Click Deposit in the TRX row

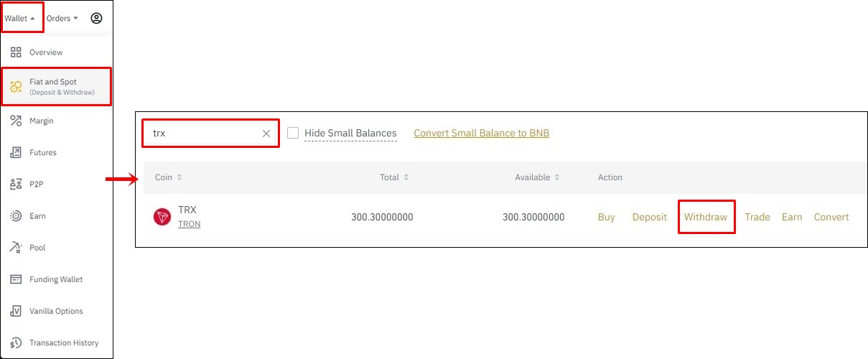[x=650, y=217]
